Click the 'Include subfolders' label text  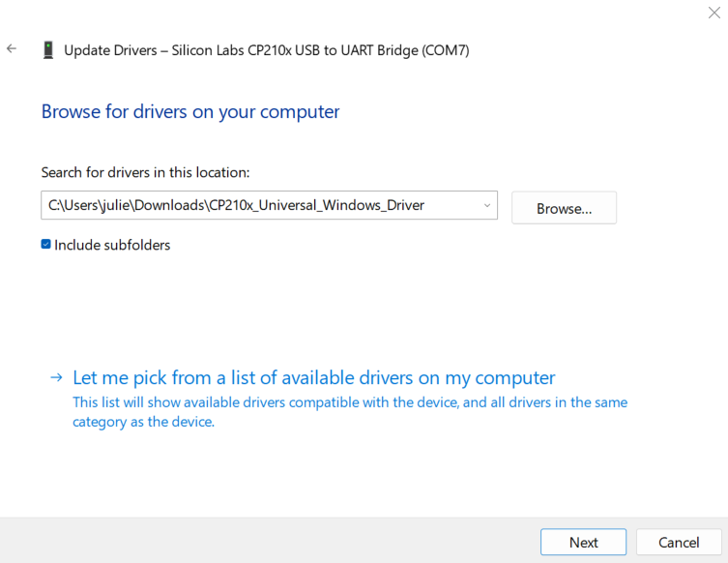(112, 245)
